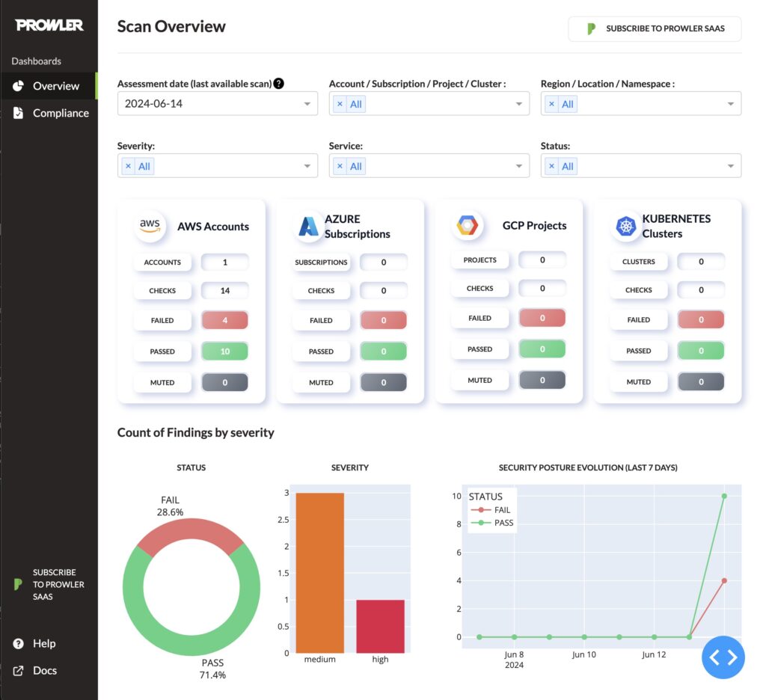Viewport: 766px width, 700px height.
Task: Toggle the FAIL series in the chart legend
Action: pos(491,510)
